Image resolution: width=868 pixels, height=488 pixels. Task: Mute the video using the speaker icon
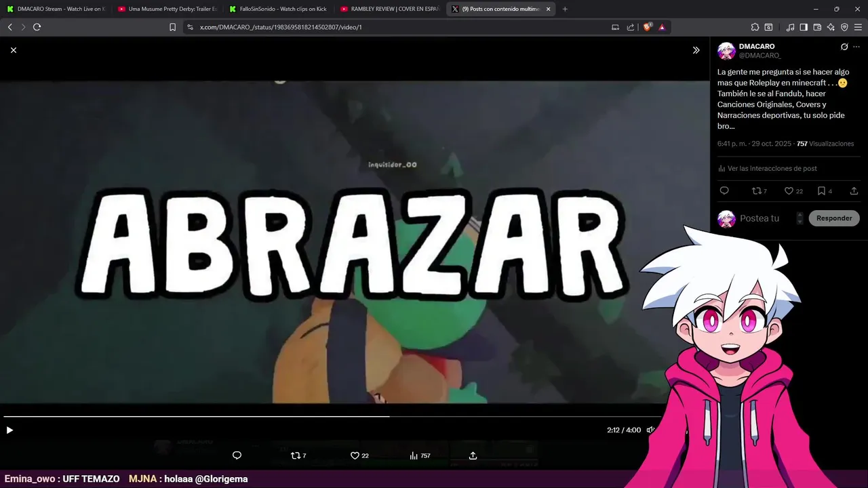click(x=650, y=430)
